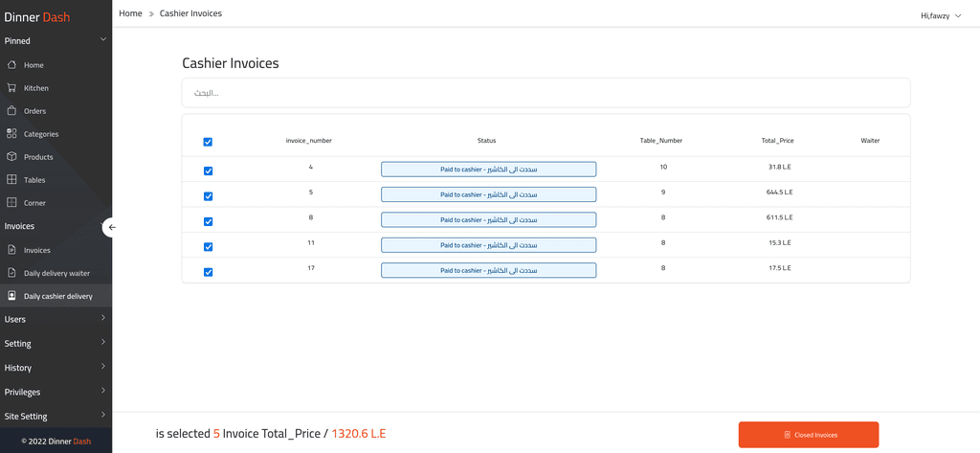Click the 2022 Dinner Dash footer text
This screenshot has width=980, height=453.
click(x=56, y=442)
